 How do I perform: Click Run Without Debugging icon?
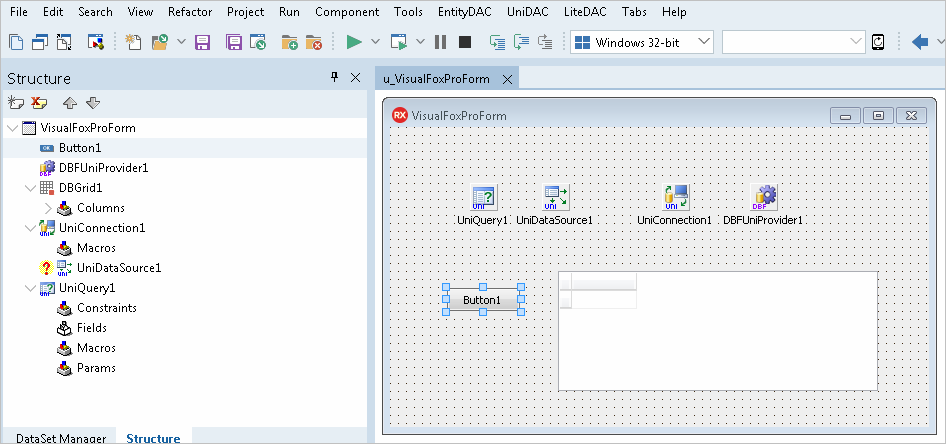coord(399,42)
